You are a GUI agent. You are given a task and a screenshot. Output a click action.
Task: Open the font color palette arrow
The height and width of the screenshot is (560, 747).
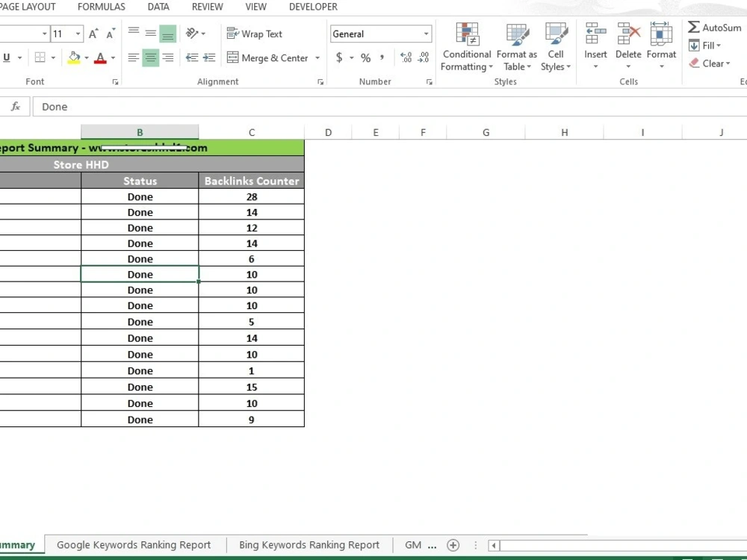tap(113, 58)
